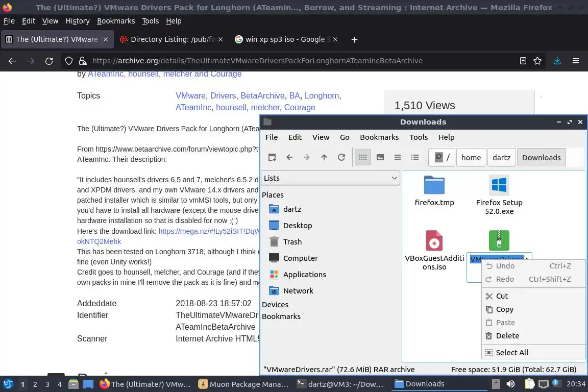The height and width of the screenshot is (392, 588).
Task: Select VBoxGuestAdditions.iso file
Action: coord(434,250)
